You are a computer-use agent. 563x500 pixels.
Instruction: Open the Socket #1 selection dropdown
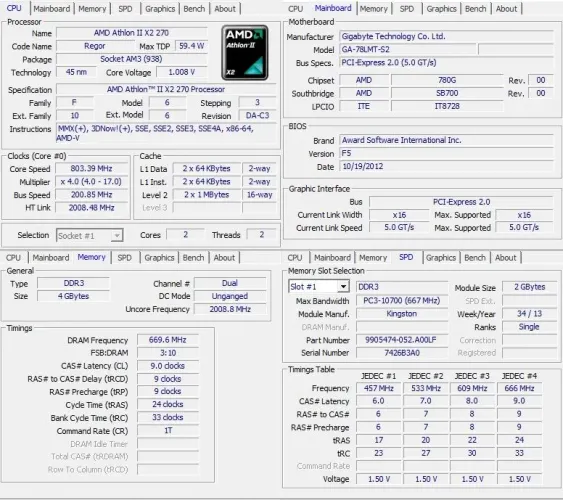click(x=90, y=235)
